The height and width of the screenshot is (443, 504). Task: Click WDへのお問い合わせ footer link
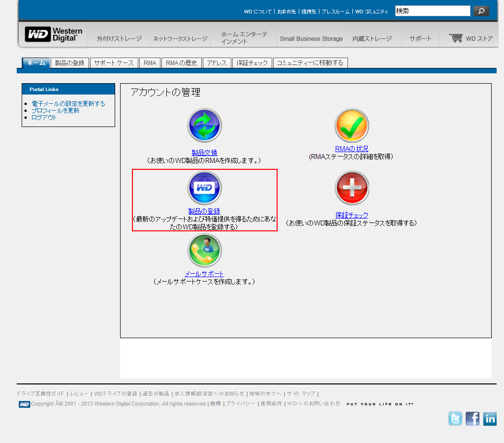click(314, 404)
